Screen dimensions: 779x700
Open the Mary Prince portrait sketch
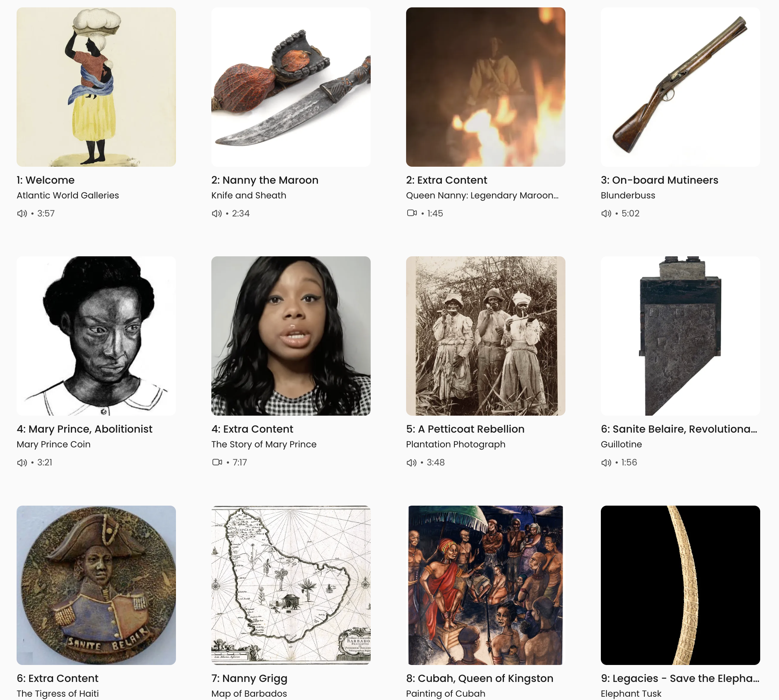click(x=96, y=336)
